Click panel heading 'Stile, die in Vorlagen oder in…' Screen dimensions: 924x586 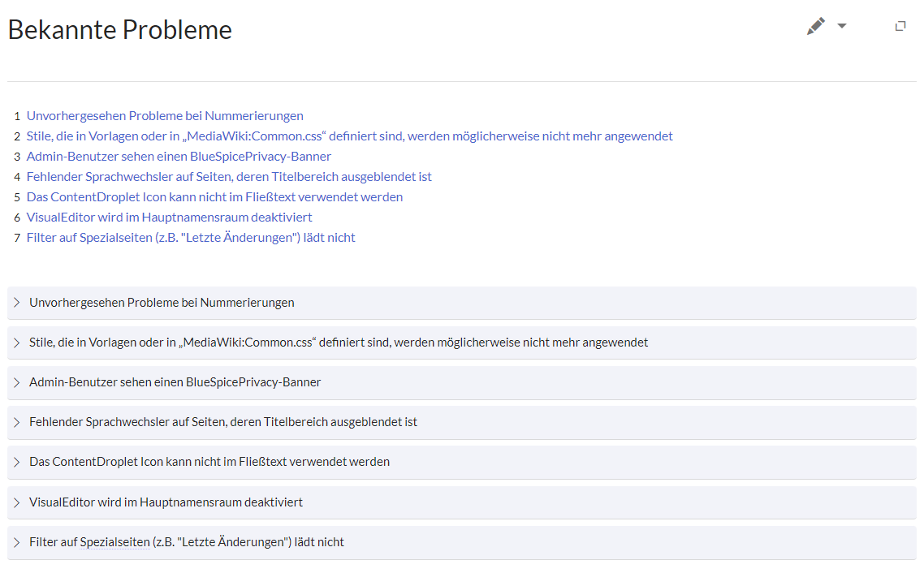coord(339,343)
